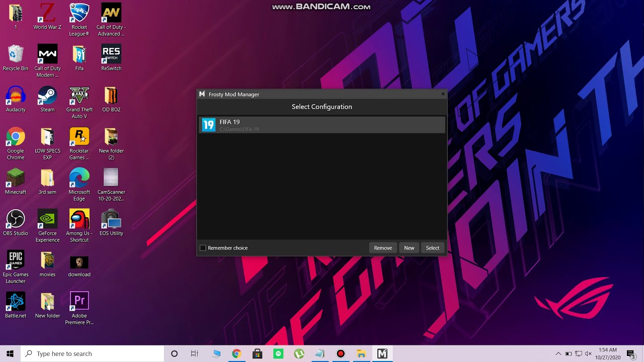Open the taskbar clock and date
The image size is (644, 362).
tap(608, 353)
